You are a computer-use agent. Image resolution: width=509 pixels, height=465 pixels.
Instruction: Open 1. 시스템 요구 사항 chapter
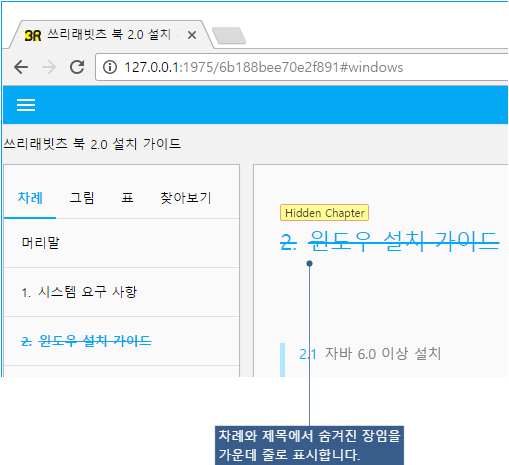(122, 292)
